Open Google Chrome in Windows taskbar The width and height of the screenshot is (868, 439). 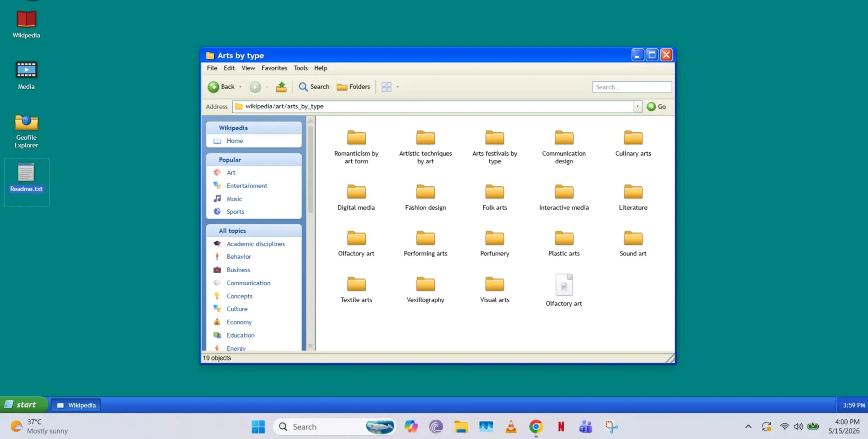point(536,427)
